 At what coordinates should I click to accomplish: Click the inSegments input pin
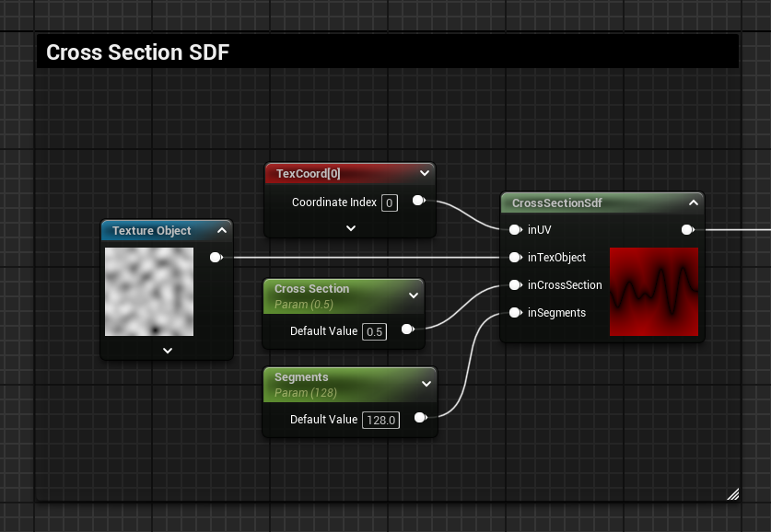tap(515, 313)
